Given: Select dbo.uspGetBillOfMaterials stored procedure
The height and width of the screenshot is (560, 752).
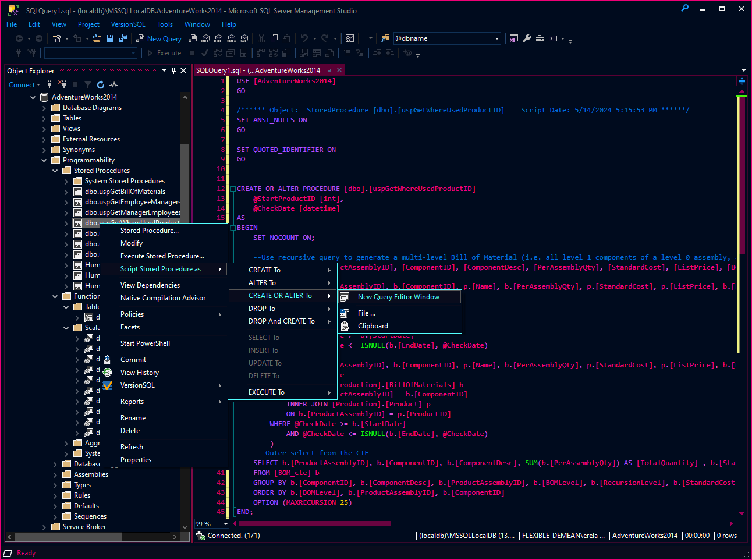Looking at the screenshot, I should point(125,192).
